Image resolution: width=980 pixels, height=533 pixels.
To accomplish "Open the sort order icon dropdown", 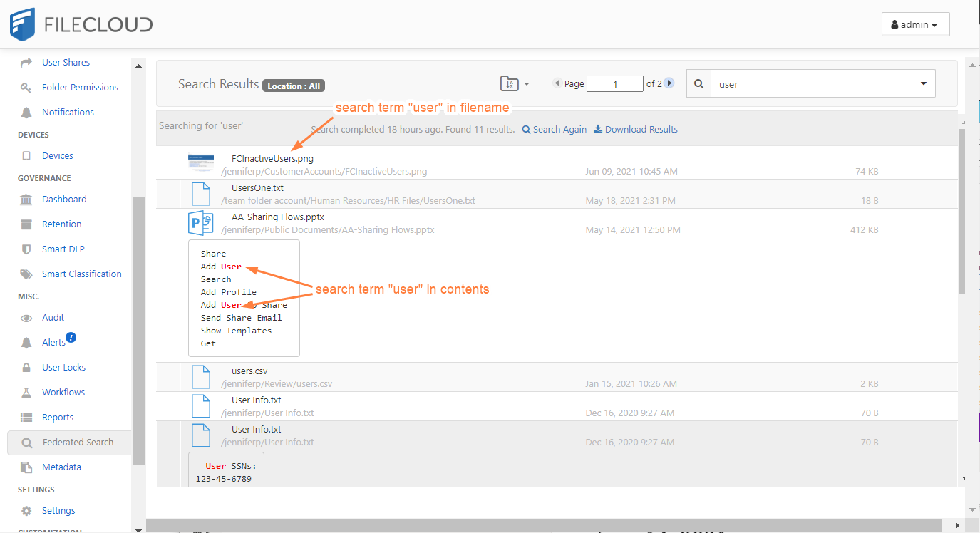I will point(515,83).
